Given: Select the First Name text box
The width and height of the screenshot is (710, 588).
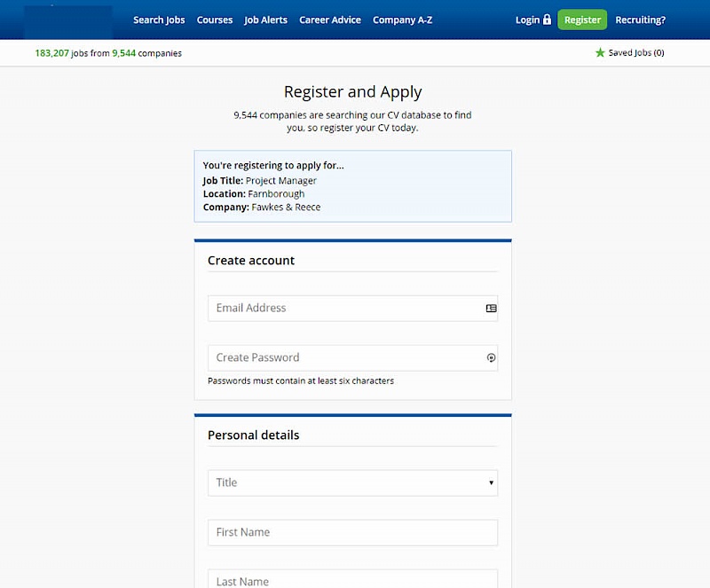Looking at the screenshot, I should (352, 533).
